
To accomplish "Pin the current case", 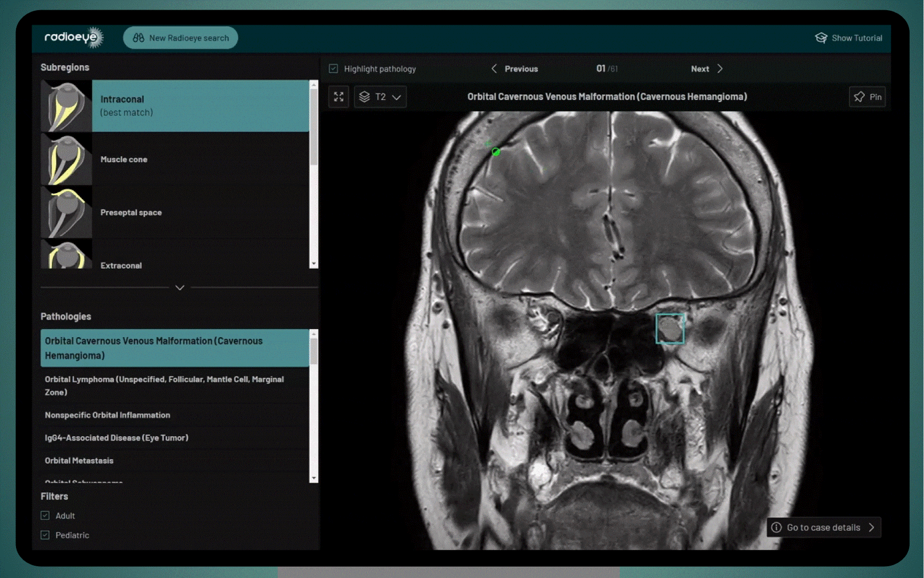I will tap(867, 97).
